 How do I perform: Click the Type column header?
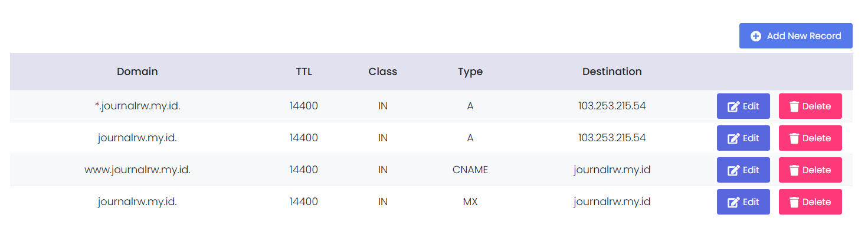coord(470,72)
